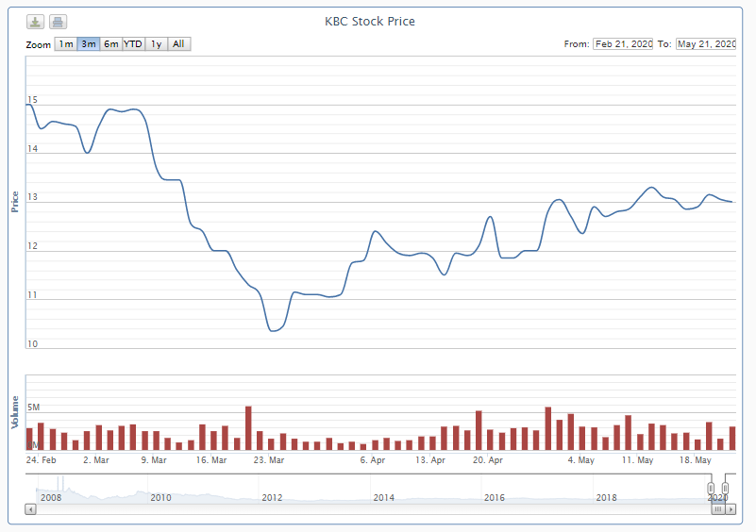Select the 6m zoom range
This screenshot has width=756, height=532.
(x=111, y=43)
